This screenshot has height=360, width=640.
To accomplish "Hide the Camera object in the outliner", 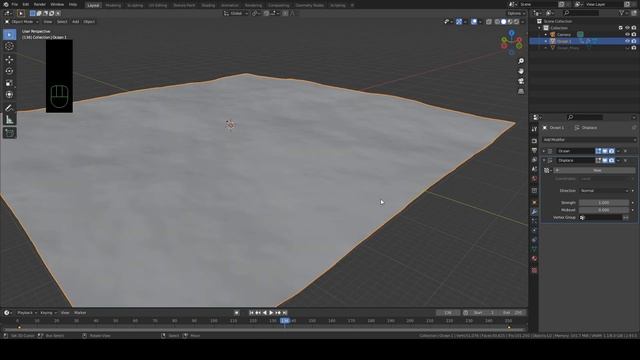I will pyautogui.click(x=627, y=35).
